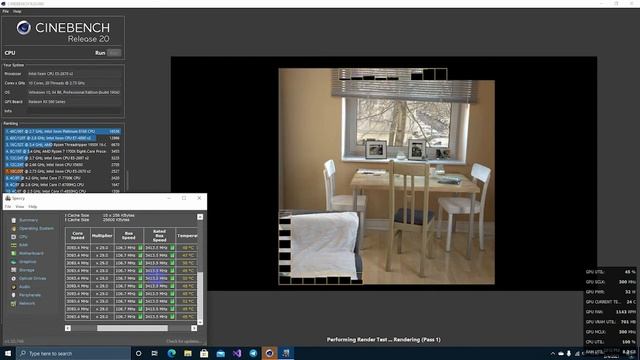
Task: Click the Performing Render Test status text
Action: point(384,340)
